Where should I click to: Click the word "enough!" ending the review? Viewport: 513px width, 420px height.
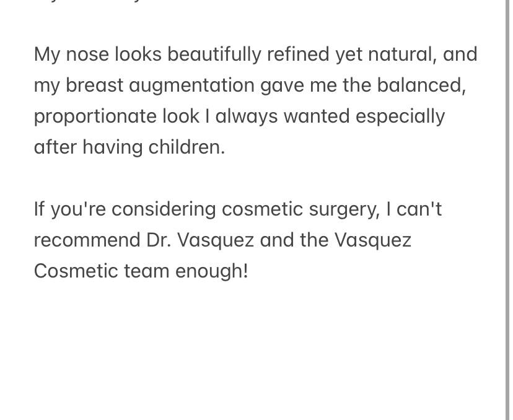pyautogui.click(x=211, y=271)
